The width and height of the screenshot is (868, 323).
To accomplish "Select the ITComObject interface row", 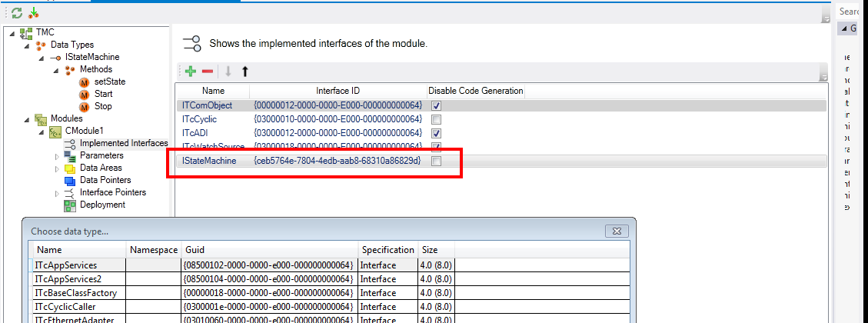I will coord(501,105).
